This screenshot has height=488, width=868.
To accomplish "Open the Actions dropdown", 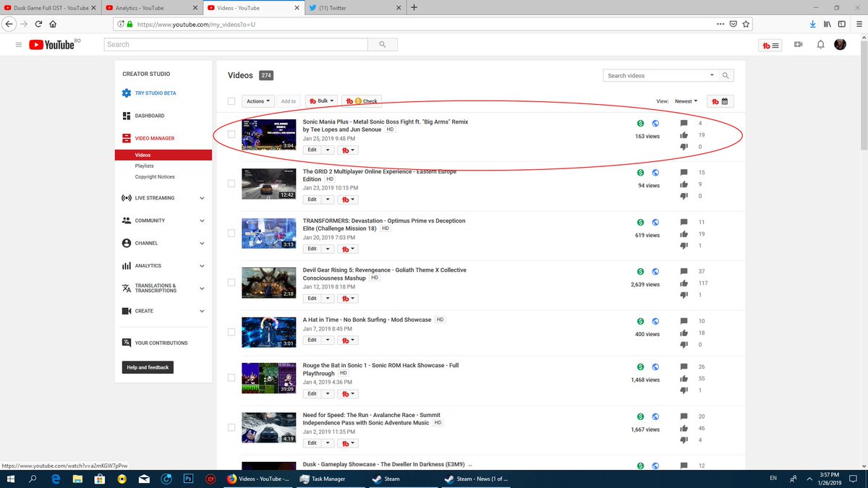I will [x=258, y=101].
